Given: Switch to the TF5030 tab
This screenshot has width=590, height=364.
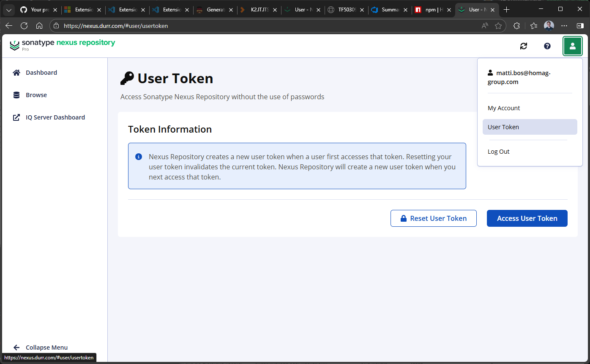Looking at the screenshot, I should click(x=346, y=10).
